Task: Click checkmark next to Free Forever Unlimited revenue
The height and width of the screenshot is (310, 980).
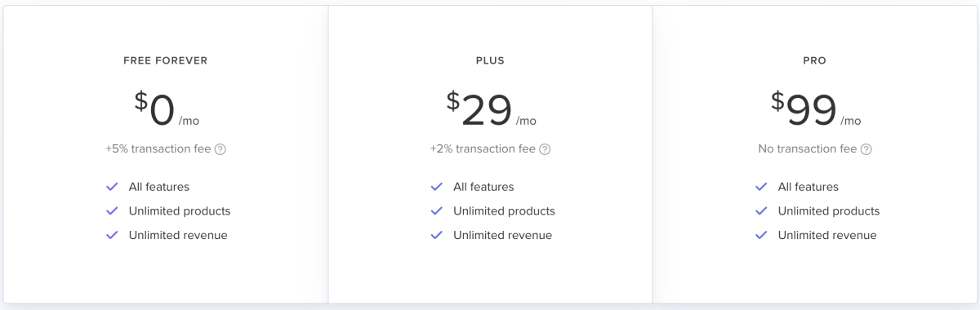Action: tap(112, 235)
